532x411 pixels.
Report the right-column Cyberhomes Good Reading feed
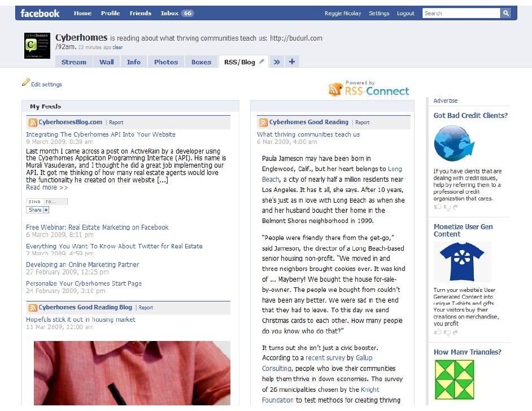(363, 123)
